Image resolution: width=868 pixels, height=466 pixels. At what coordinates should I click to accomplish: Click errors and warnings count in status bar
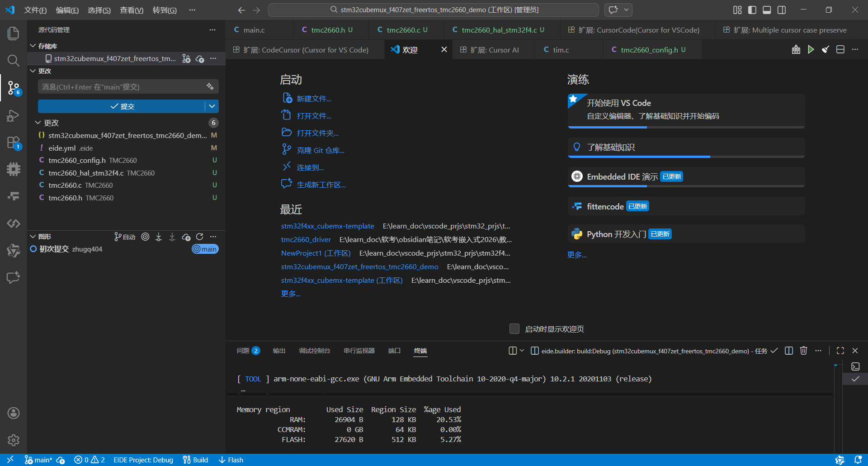tap(90, 460)
